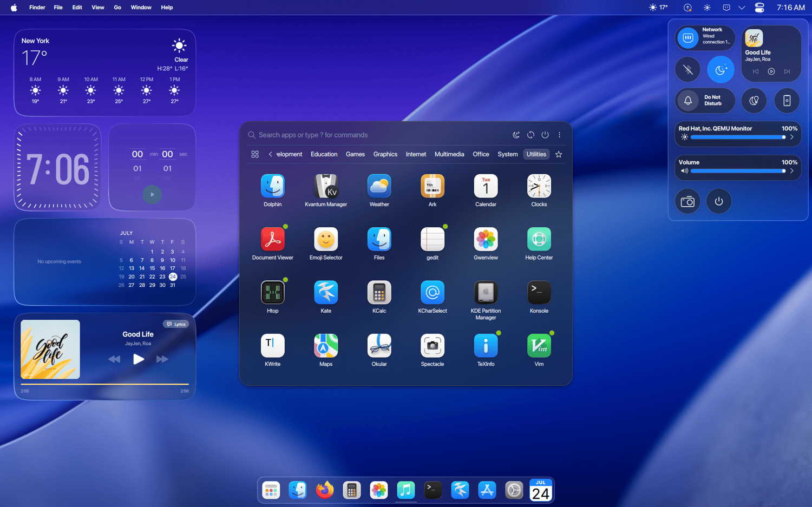Screen dimensions: 812x507
Task: Switch to the Utilities category tab
Action: [x=536, y=154]
